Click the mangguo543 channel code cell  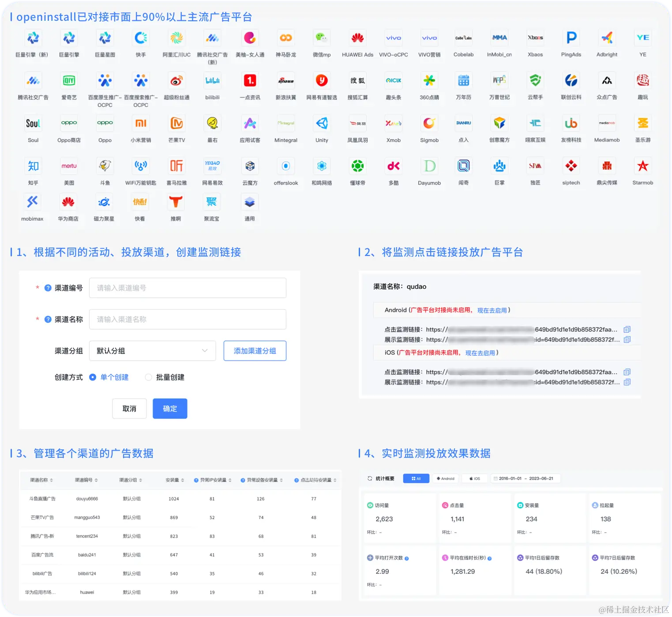point(87,517)
